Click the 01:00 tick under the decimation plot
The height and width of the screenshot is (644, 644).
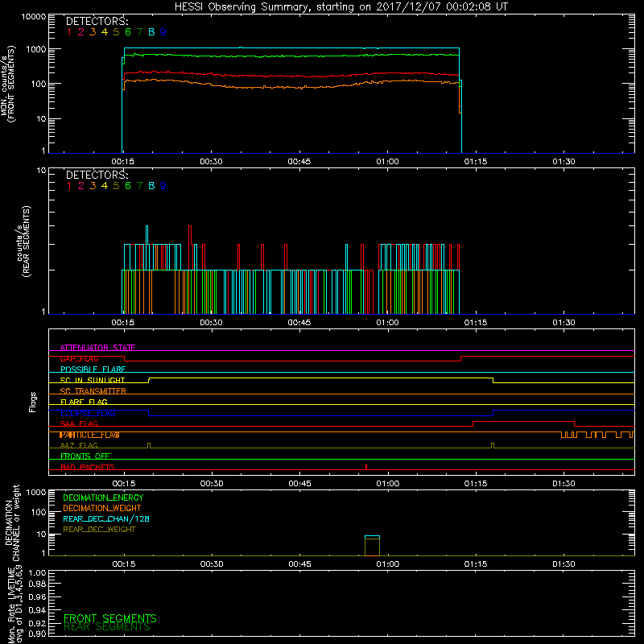(x=388, y=564)
